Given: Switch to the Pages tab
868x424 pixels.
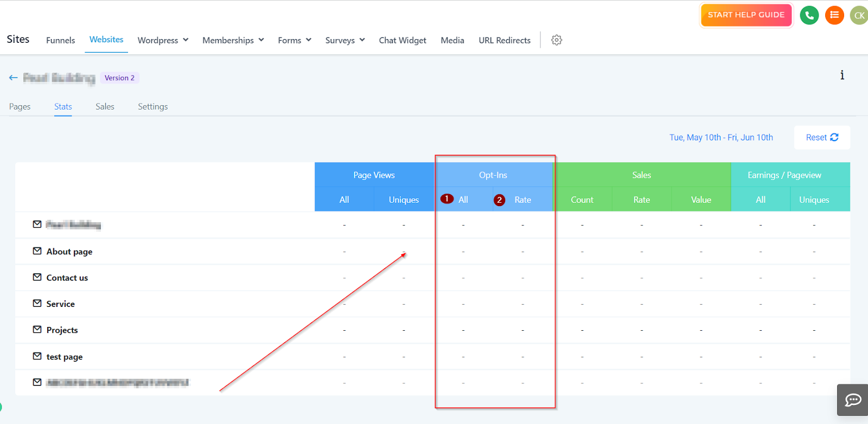Looking at the screenshot, I should tap(20, 107).
